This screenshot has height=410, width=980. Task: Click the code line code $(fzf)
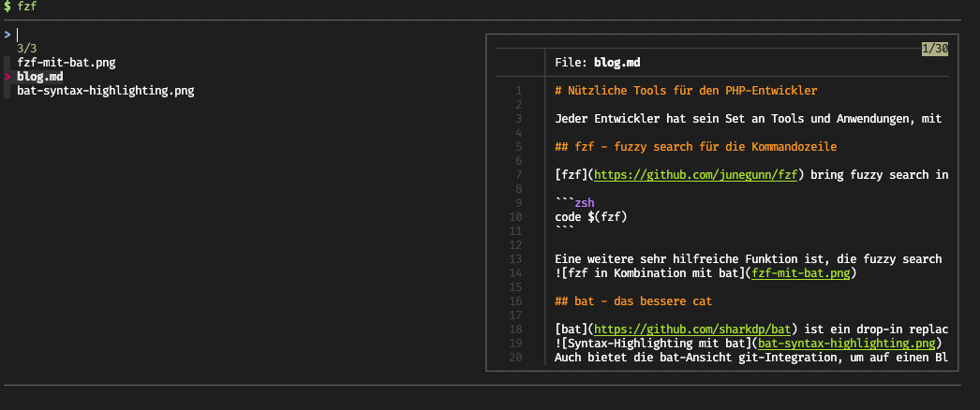tap(590, 217)
